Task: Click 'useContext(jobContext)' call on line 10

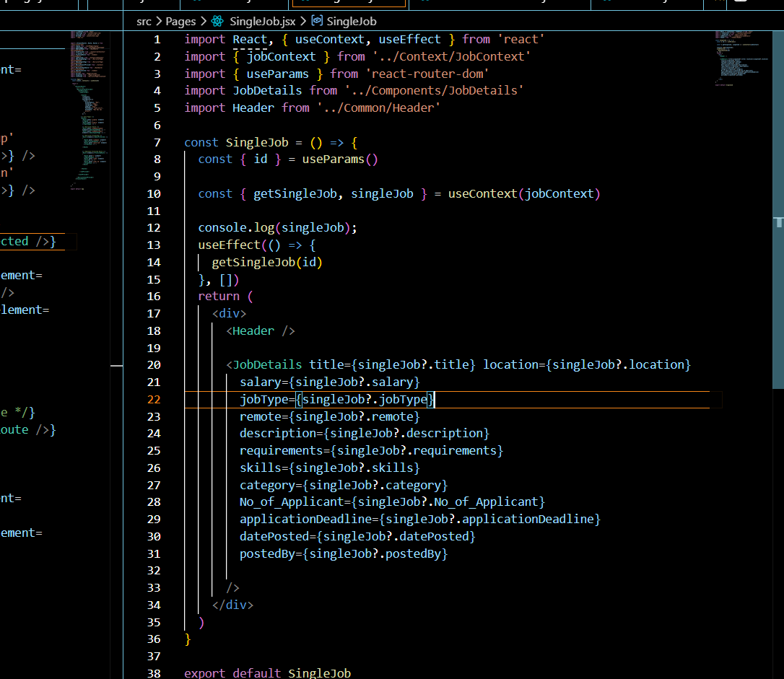Action: pyautogui.click(x=524, y=194)
